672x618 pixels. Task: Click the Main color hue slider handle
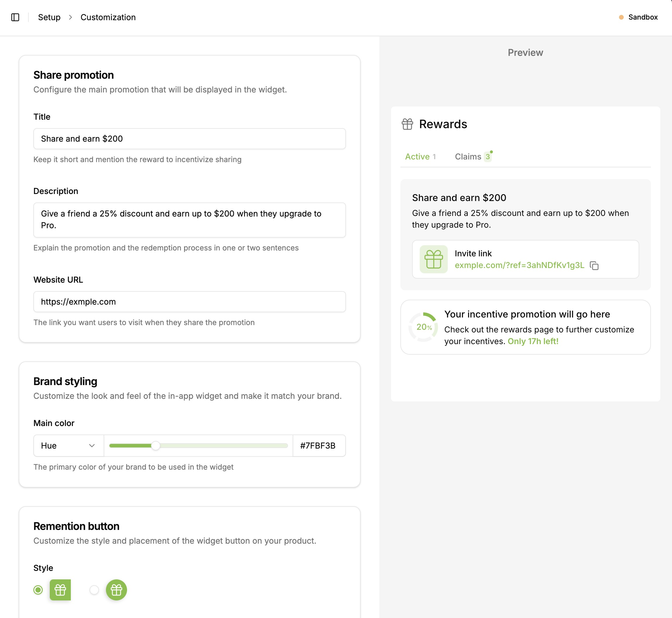(155, 445)
